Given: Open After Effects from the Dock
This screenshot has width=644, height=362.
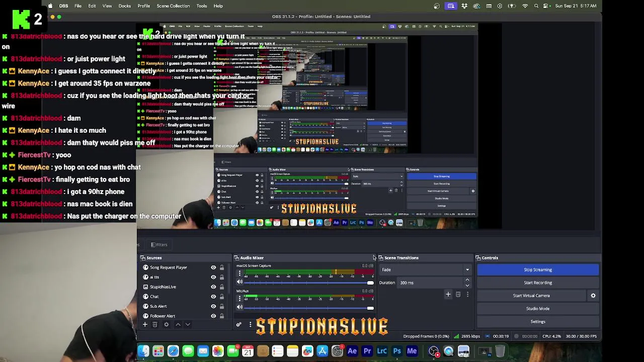Looking at the screenshot, I should [352, 351].
